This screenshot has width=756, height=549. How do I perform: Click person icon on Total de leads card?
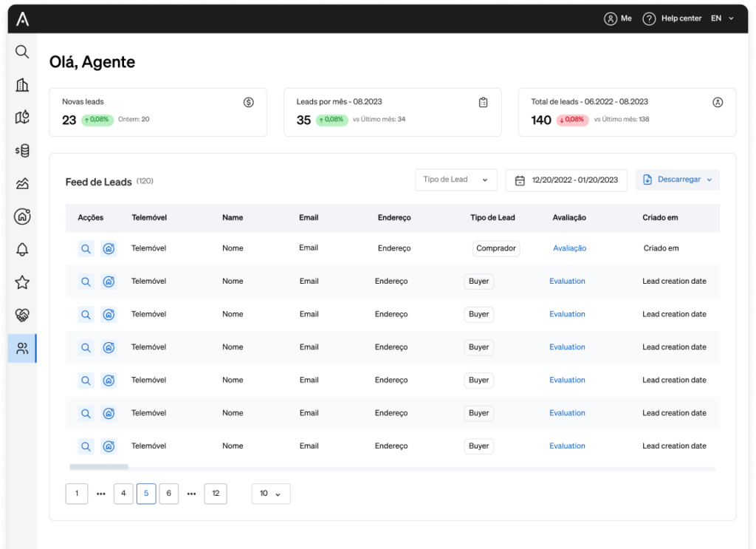coord(718,102)
